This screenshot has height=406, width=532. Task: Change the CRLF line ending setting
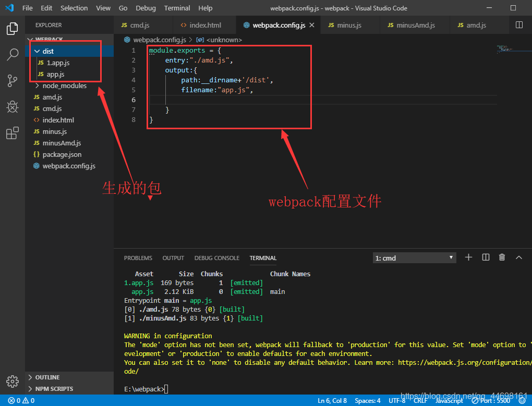click(x=420, y=401)
